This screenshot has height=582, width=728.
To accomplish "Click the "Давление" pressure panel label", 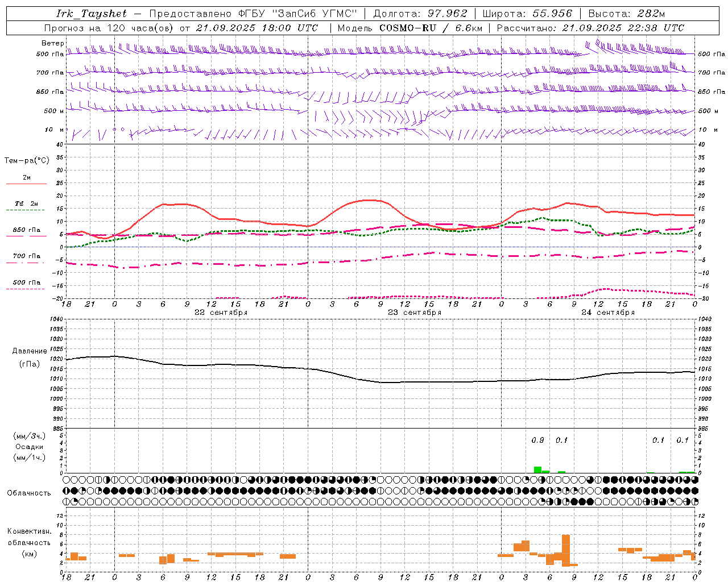I will [x=30, y=351].
